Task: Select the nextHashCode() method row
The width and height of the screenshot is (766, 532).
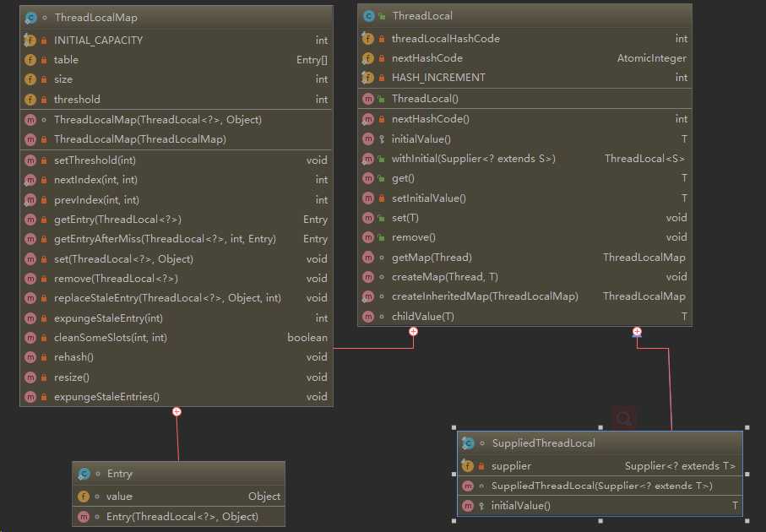Action: [524, 119]
